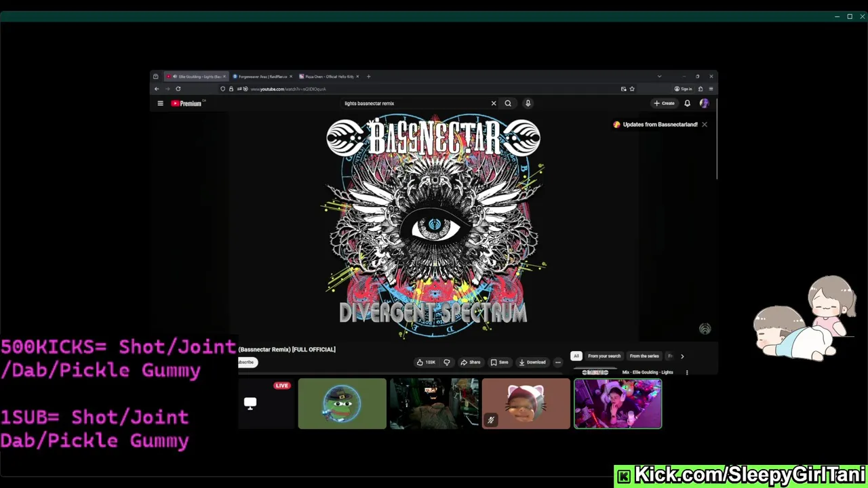
Task: Close the Forgeweaver Araz tab
Action: point(291,77)
